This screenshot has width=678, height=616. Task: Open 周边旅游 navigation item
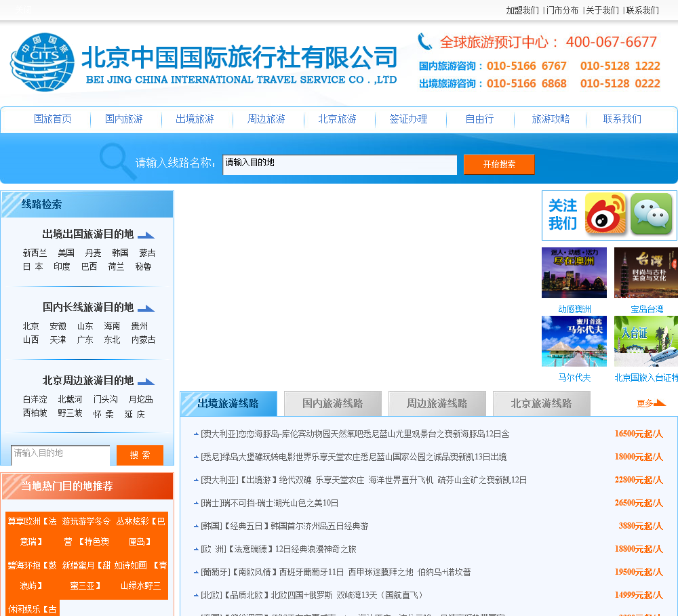[x=266, y=119]
